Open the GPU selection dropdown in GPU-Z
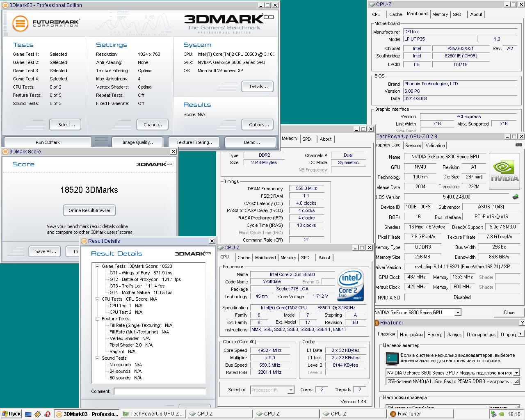 (458, 313)
